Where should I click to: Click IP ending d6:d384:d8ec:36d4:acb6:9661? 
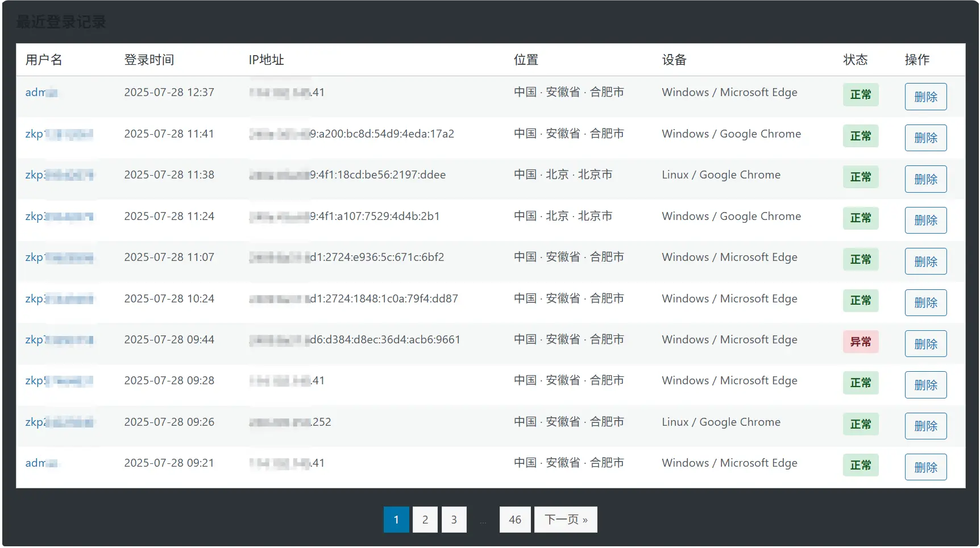[355, 339]
